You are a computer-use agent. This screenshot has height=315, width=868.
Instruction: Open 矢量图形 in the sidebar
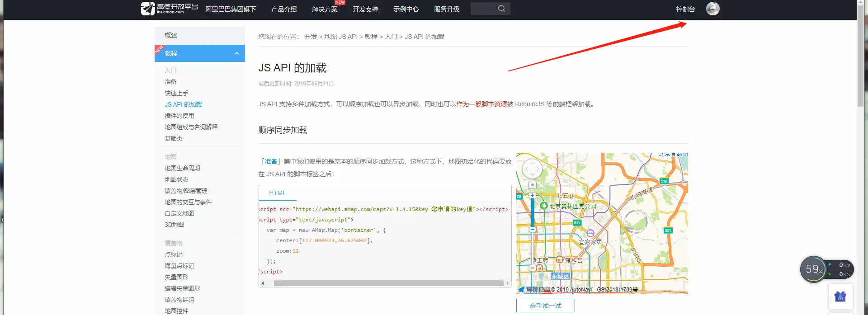pyautogui.click(x=176, y=277)
